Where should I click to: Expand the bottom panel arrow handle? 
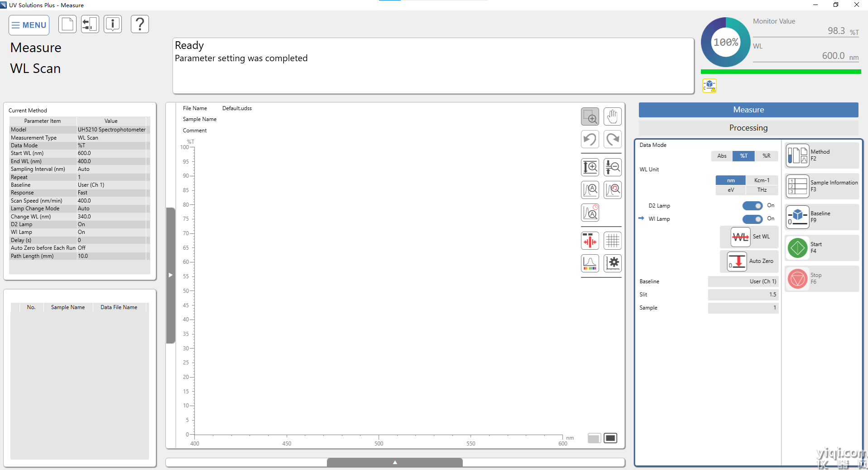click(x=395, y=462)
